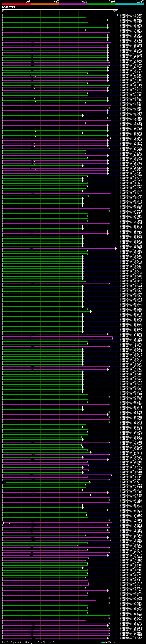
Task: Select hit UniRef100_P42066
Action: (x=131, y=67)
